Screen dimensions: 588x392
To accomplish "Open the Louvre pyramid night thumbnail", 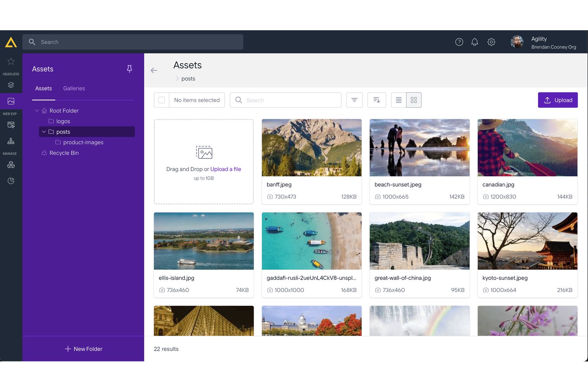I will [x=204, y=321].
